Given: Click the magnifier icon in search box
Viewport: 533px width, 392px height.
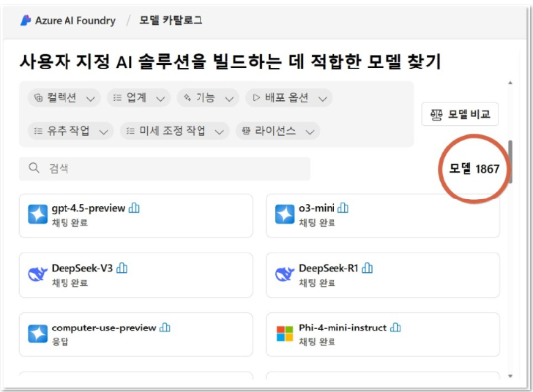Looking at the screenshot, I should pyautogui.click(x=34, y=167).
